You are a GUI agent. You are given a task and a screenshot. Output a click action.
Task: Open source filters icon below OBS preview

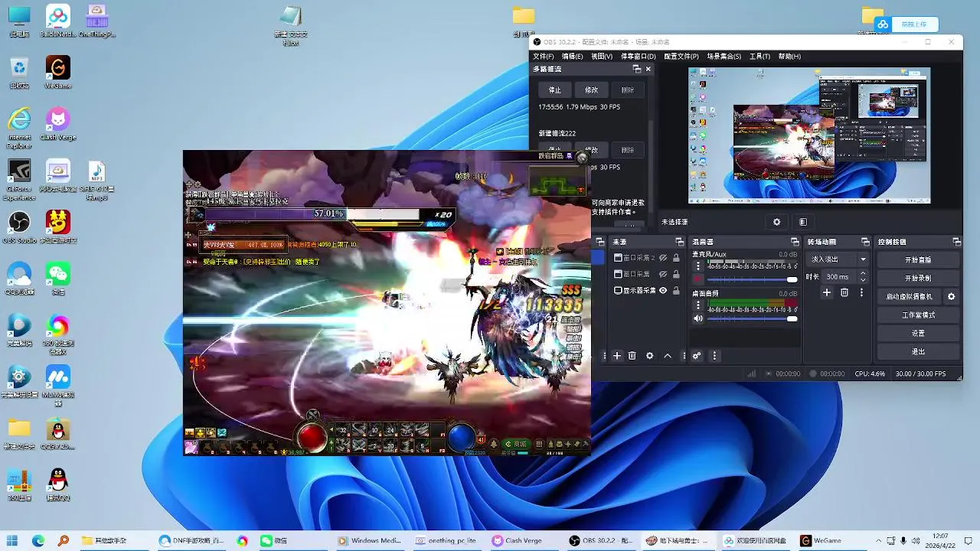tap(802, 222)
